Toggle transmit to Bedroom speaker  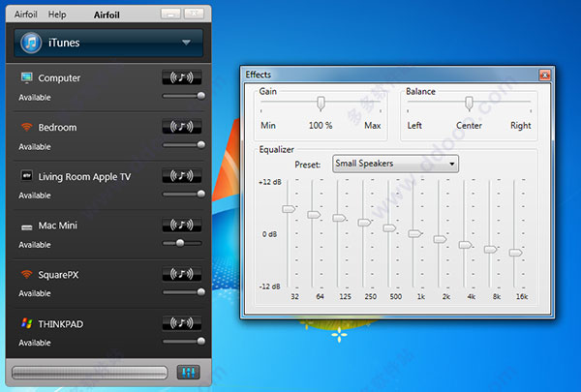click(x=182, y=127)
